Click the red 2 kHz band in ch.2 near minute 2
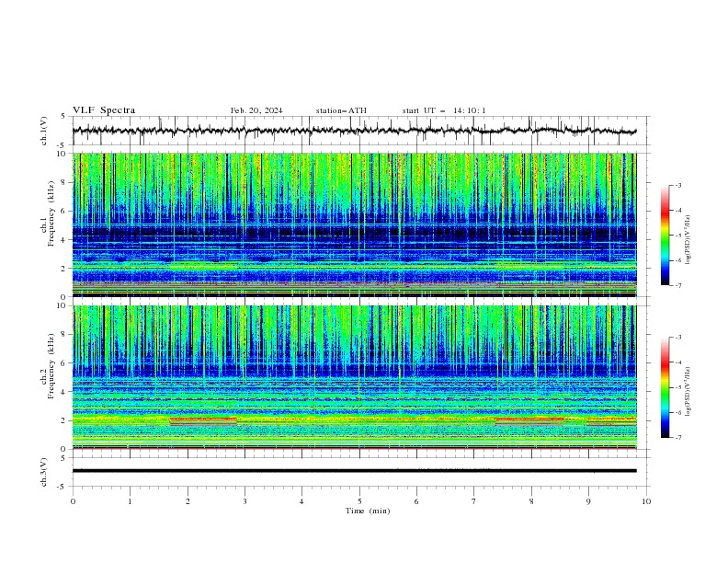This screenshot has height=563, width=728. pos(203,419)
